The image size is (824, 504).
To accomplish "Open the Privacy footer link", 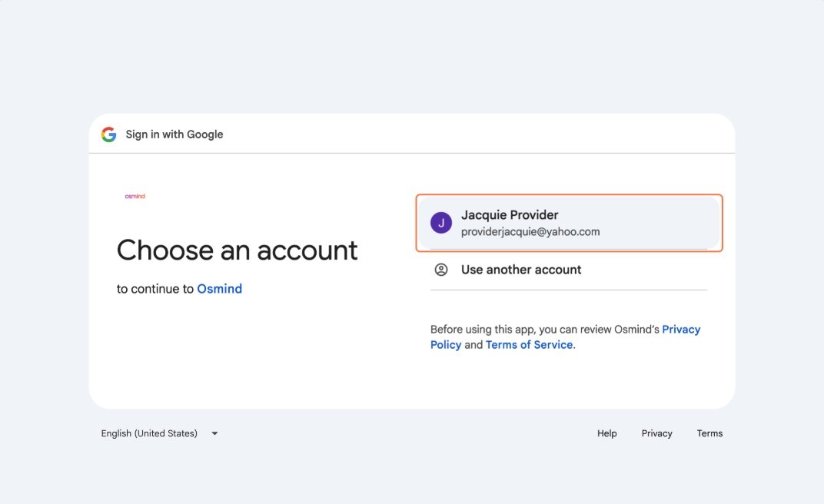I will click(x=657, y=433).
